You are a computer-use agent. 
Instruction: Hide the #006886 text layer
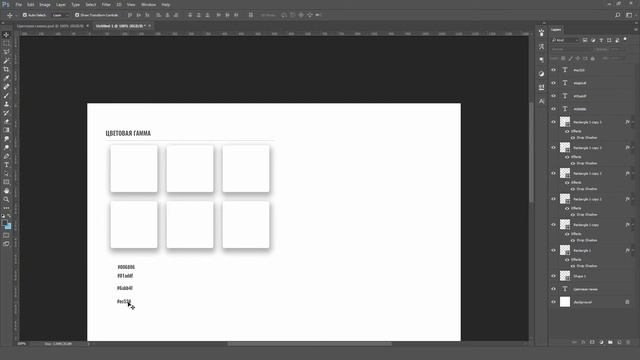[x=553, y=109]
